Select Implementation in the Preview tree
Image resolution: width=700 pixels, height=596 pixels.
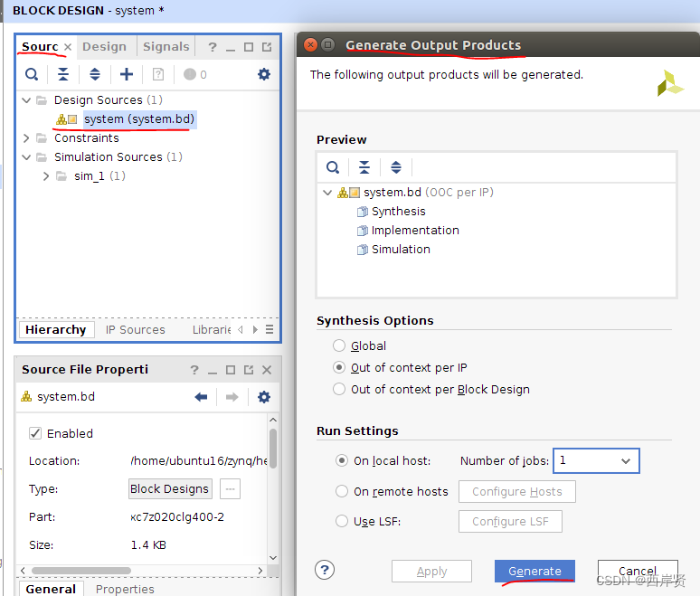(415, 231)
